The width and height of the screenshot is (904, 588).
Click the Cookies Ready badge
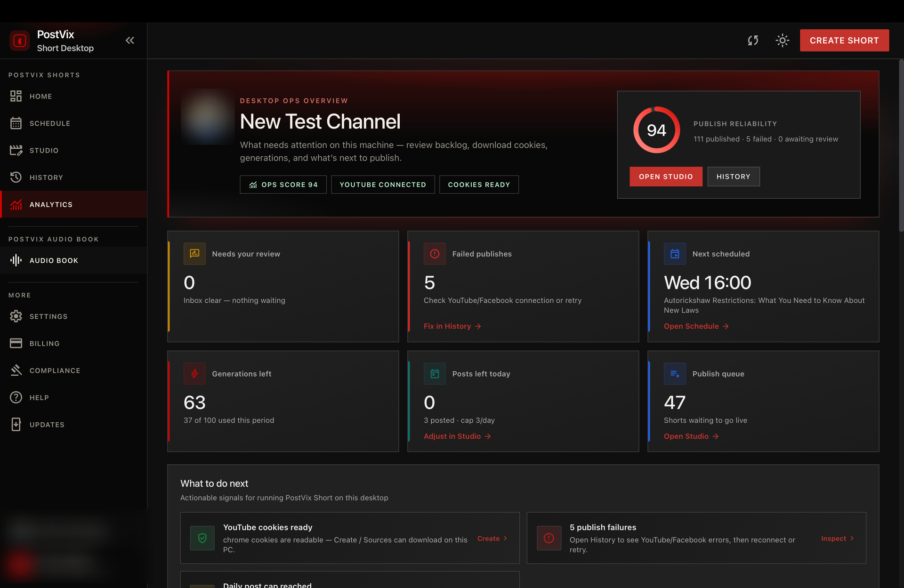[479, 185]
